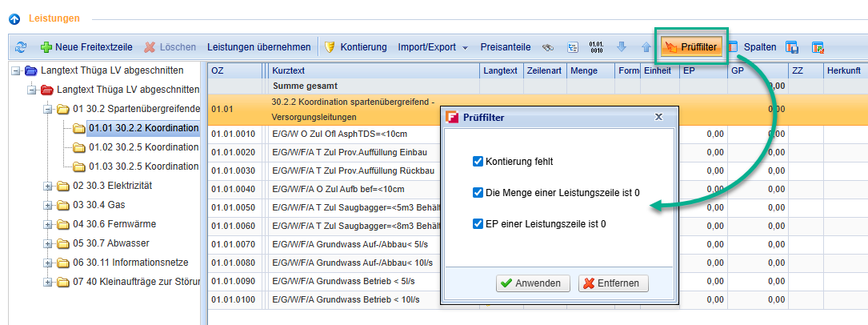Image resolution: width=868 pixels, height=325 pixels.
Task: Click the move up arrow icon
Action: click(646, 47)
